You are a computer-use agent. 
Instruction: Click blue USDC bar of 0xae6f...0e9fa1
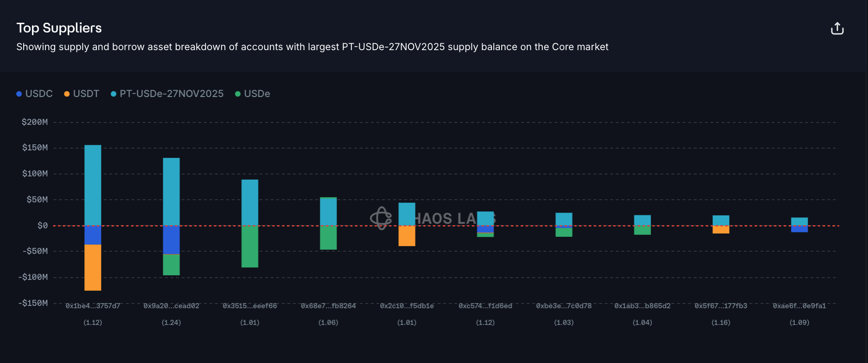(x=799, y=229)
